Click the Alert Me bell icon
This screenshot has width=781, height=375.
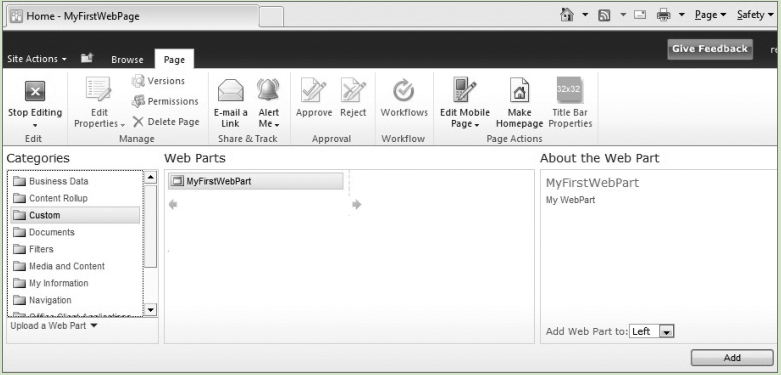point(268,90)
